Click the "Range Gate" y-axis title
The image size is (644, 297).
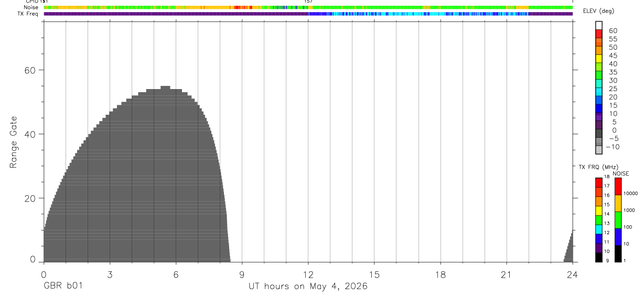coord(13,142)
